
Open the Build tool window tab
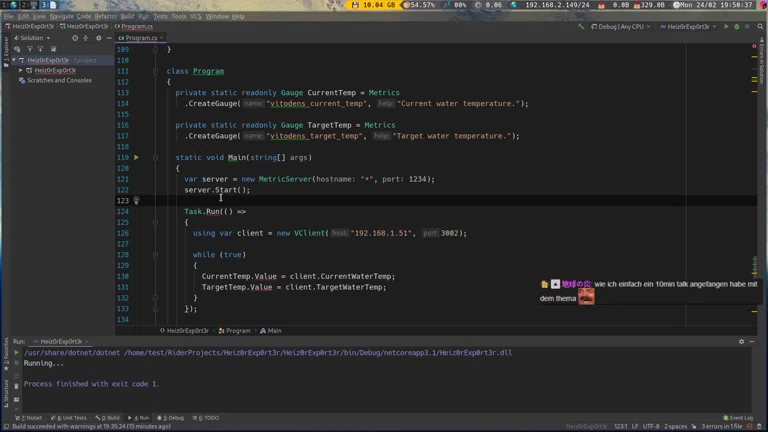point(107,418)
